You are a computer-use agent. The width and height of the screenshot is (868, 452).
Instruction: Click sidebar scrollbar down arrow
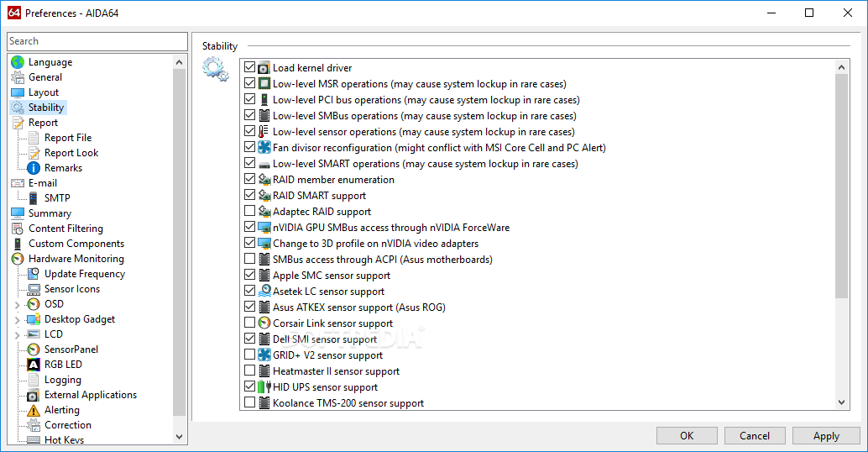pos(179,437)
